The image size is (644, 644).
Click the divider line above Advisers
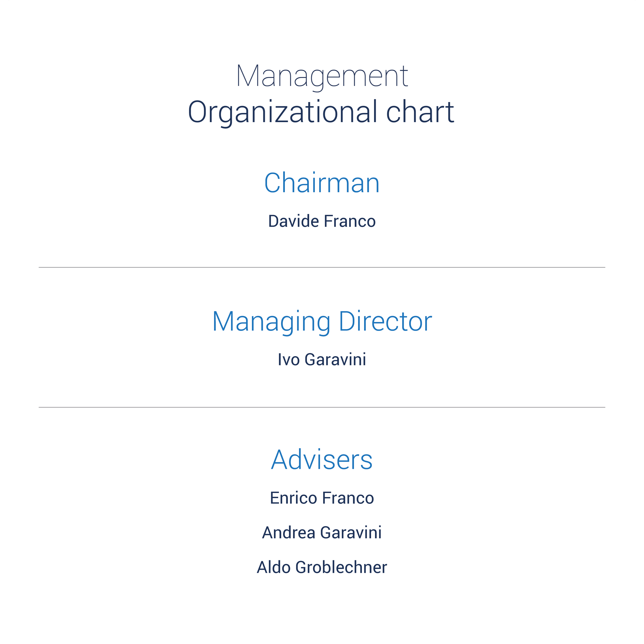pyautogui.click(x=322, y=407)
